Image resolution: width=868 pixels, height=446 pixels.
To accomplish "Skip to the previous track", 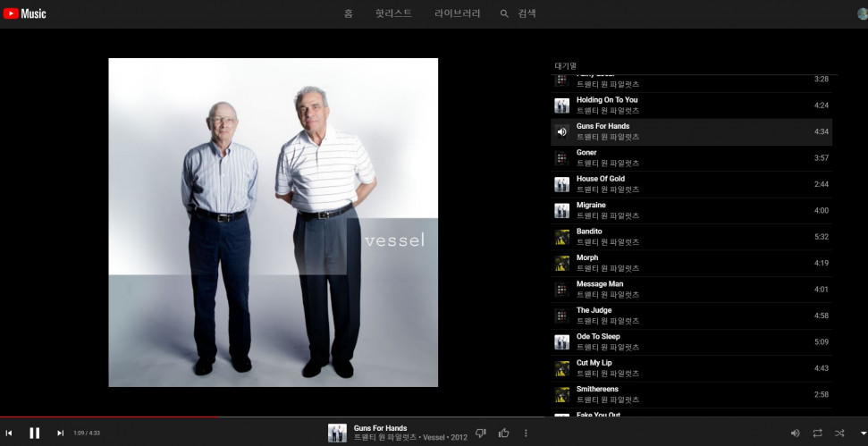I will [x=9, y=433].
